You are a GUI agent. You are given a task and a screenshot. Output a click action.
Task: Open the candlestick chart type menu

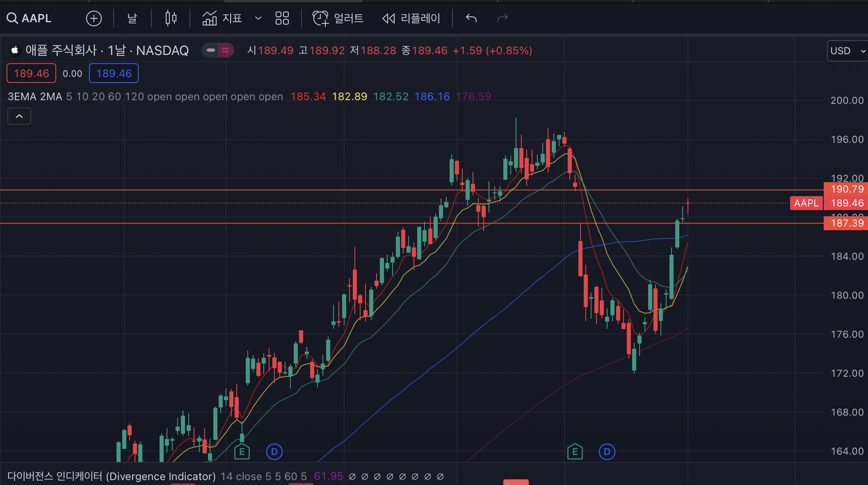click(x=171, y=18)
